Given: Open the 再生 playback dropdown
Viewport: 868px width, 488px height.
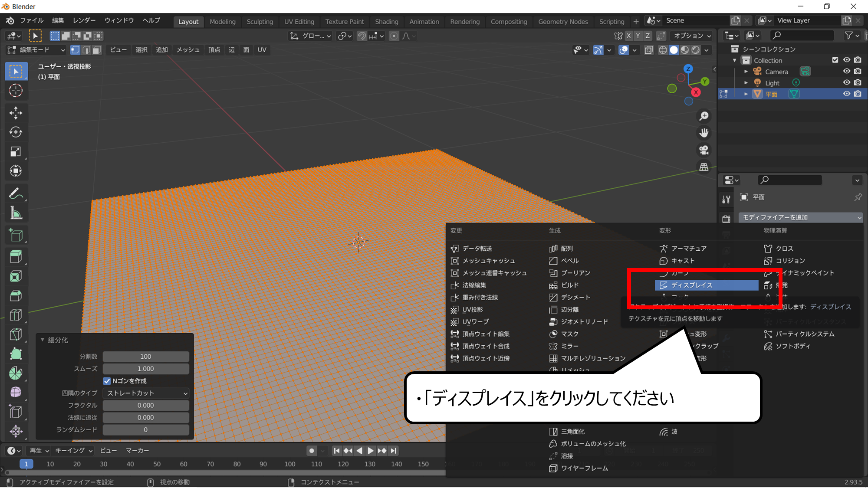Looking at the screenshot, I should pyautogui.click(x=39, y=451).
